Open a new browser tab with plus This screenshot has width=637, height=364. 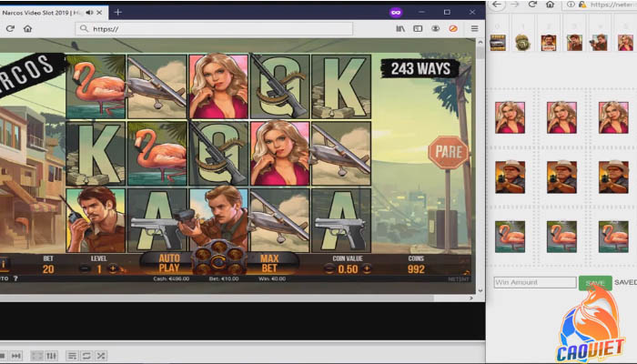tap(117, 13)
